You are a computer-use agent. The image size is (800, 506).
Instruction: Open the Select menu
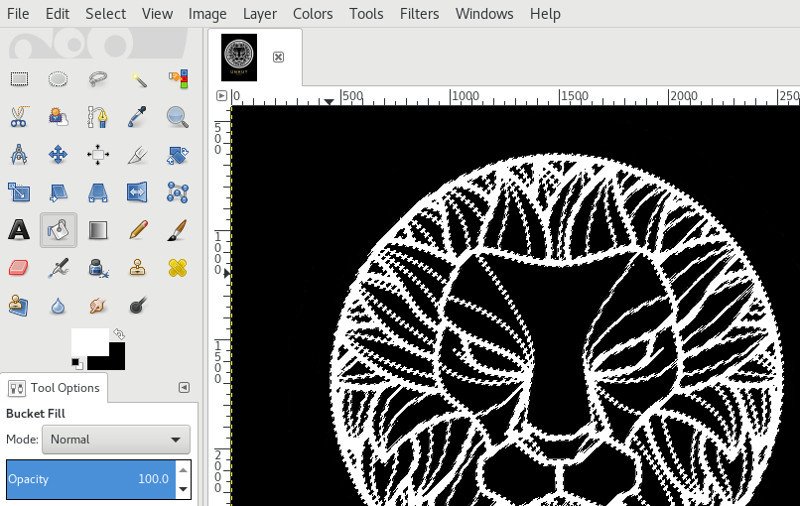(105, 14)
